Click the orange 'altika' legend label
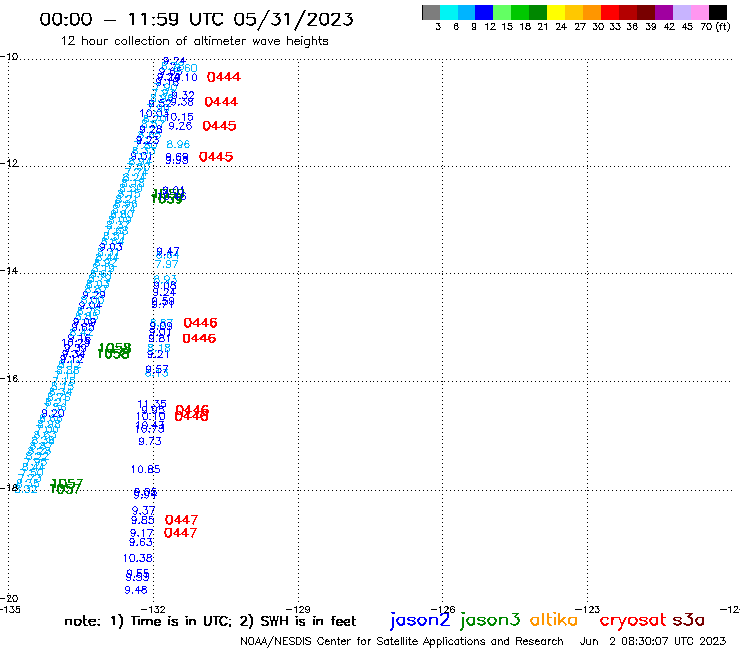Screen dimensions: 740x650 pos(554,620)
